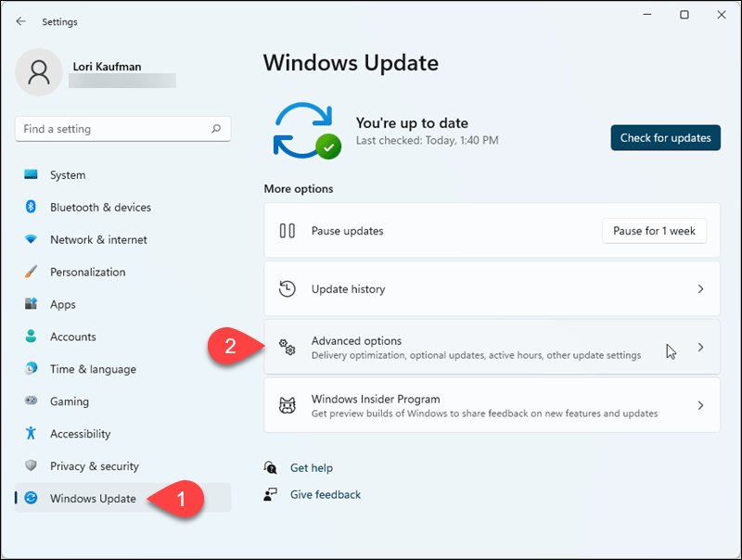742x560 pixels.
Task: Open the Give feedback link
Action: (326, 494)
